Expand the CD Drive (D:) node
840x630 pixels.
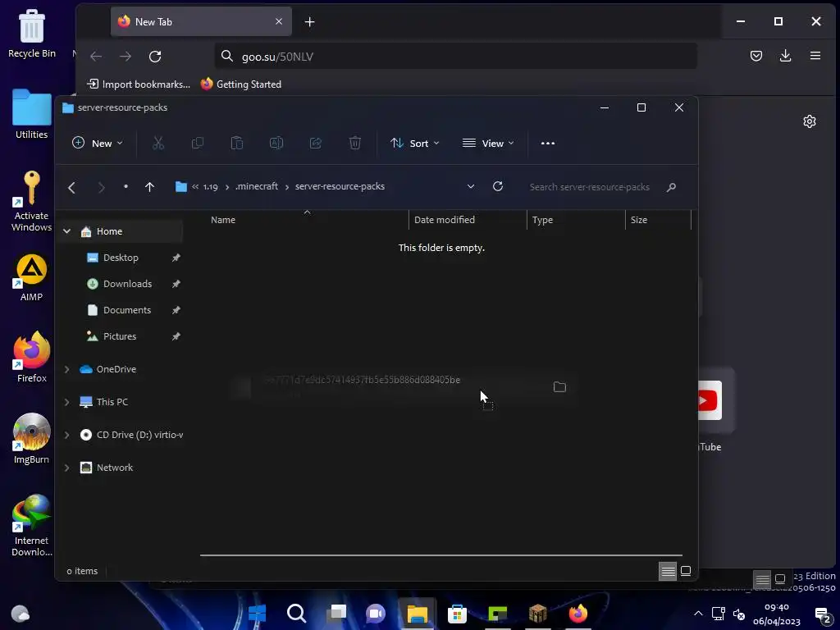click(67, 435)
